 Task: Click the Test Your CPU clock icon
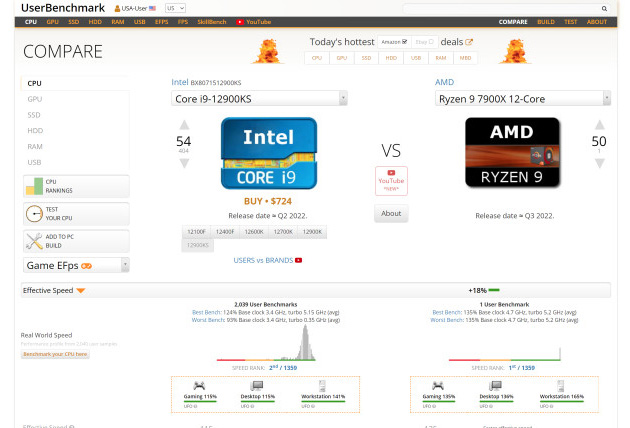(x=34, y=214)
